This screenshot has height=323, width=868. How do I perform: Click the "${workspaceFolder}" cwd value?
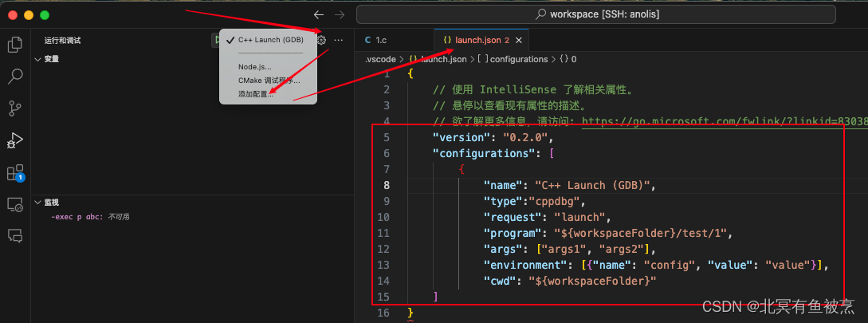(x=592, y=282)
